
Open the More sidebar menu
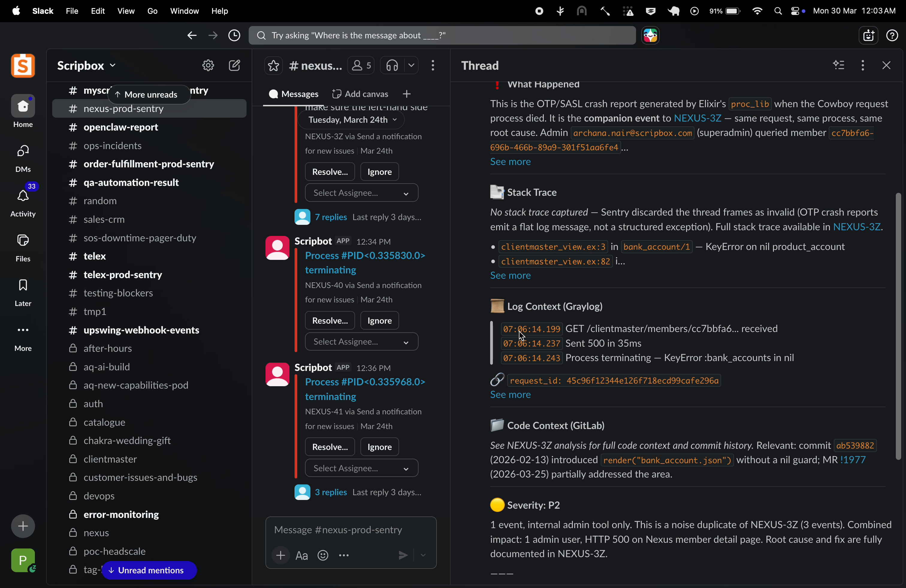coord(23,337)
